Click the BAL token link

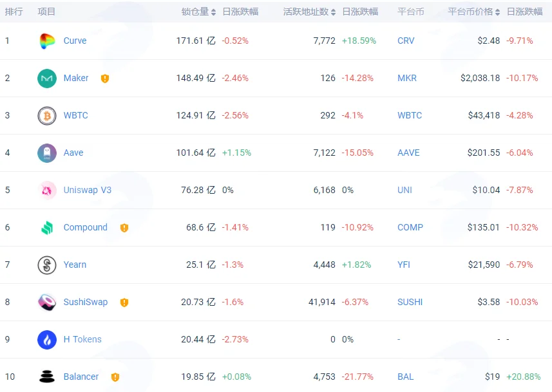(x=406, y=377)
